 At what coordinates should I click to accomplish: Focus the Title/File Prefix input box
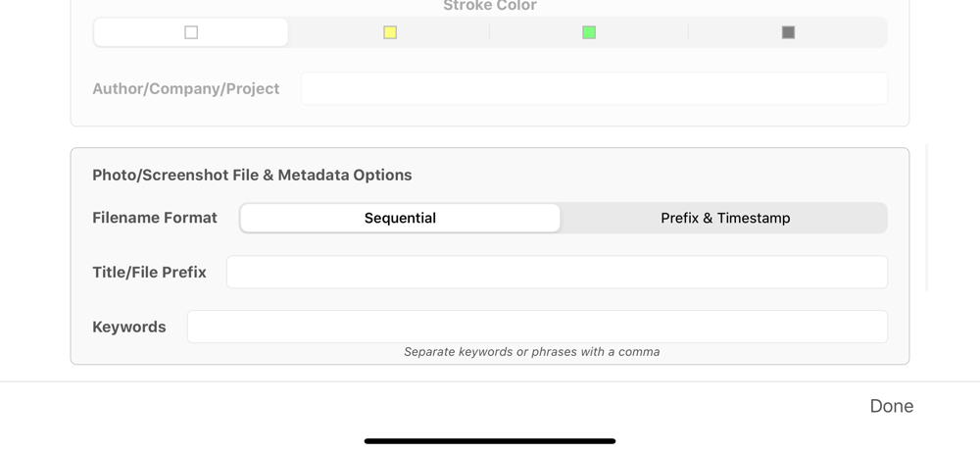click(557, 273)
